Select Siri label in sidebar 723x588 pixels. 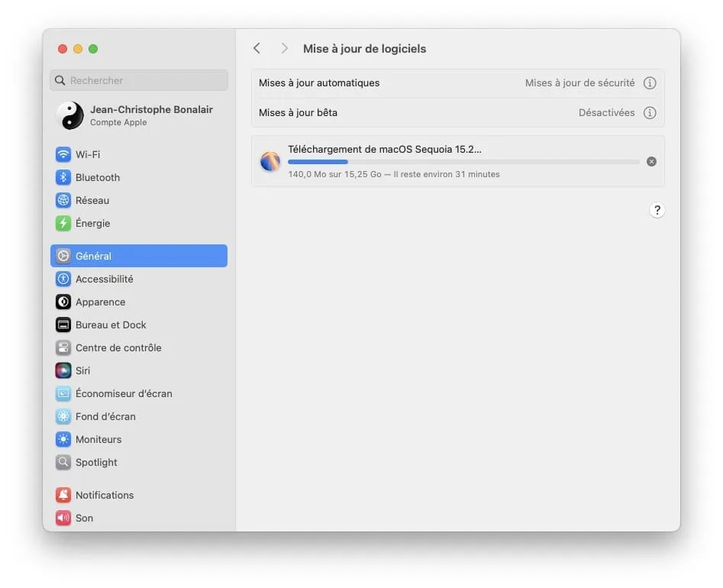pos(83,371)
